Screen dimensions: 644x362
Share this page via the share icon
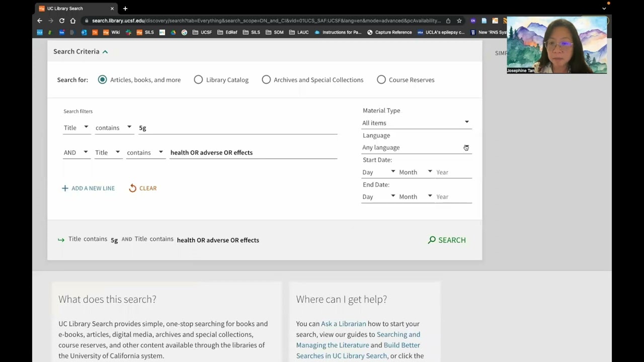[448, 21]
